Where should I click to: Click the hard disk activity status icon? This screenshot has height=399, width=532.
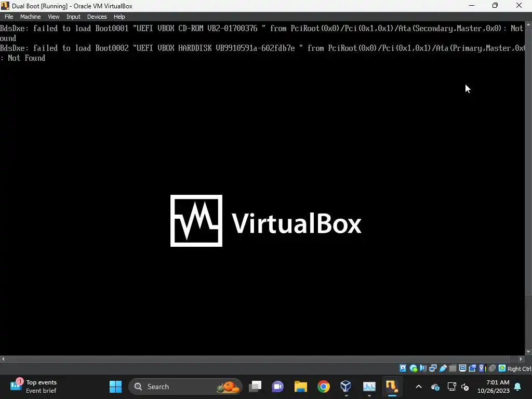[x=403, y=368]
